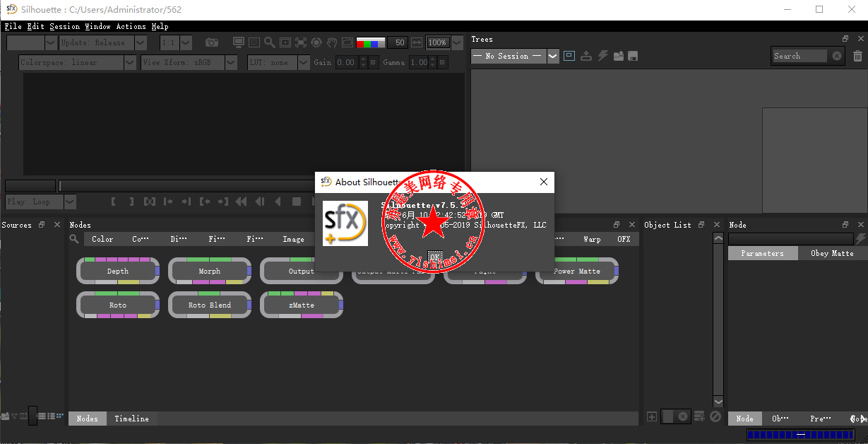This screenshot has width=868, height=444.
Task: Click the blue square icon in Trees toolbar
Action: click(569, 56)
